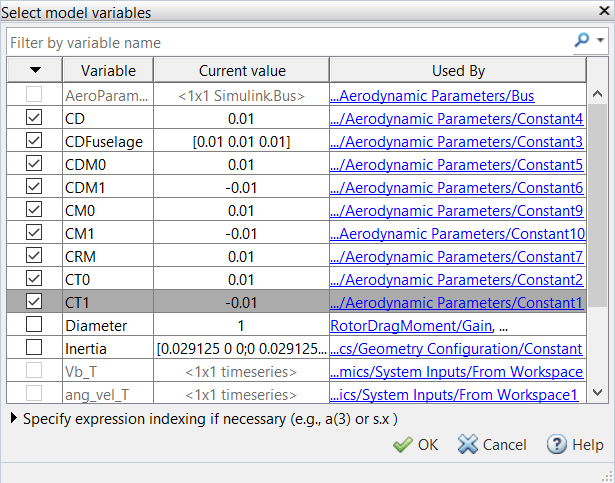This screenshot has height=483, width=615.
Task: Open Help for this dialog
Action: 575,445
